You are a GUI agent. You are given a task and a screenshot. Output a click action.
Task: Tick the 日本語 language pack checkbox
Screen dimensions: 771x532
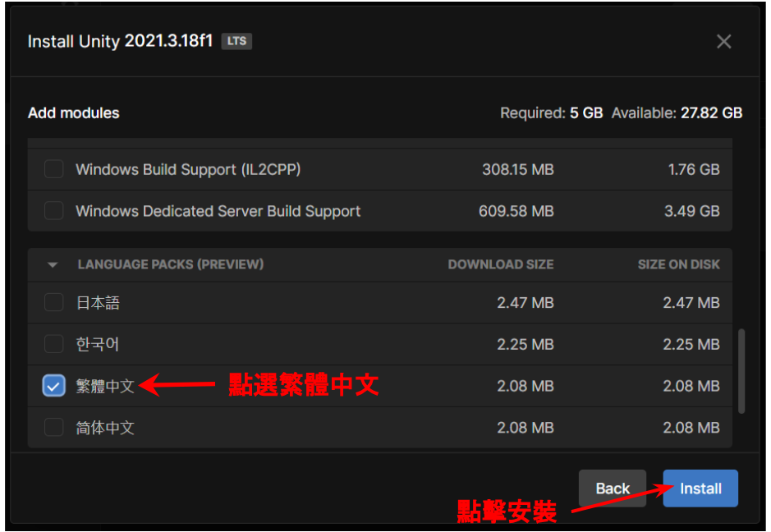(53, 302)
